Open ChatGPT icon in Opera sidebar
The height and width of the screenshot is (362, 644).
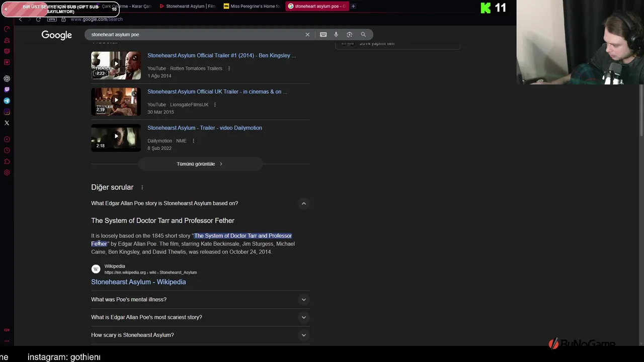7,78
